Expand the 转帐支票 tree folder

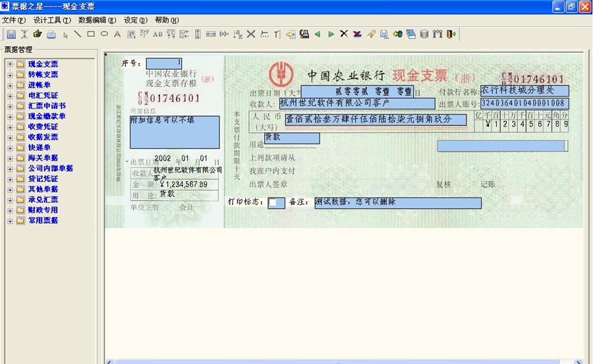click(10, 75)
